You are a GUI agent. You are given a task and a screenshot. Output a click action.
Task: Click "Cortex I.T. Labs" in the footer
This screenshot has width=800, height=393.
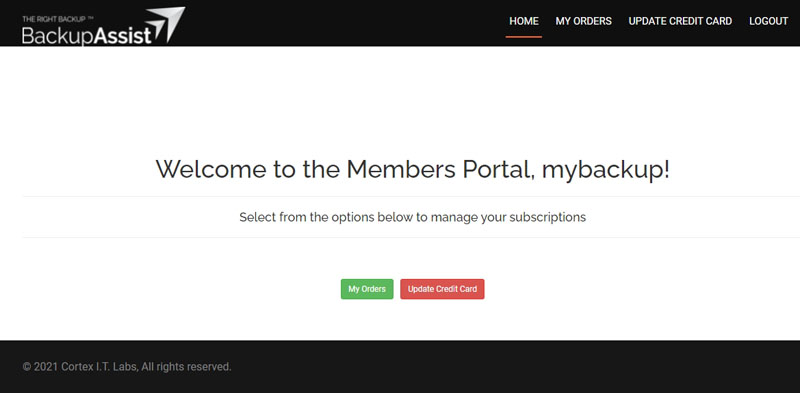(x=99, y=366)
